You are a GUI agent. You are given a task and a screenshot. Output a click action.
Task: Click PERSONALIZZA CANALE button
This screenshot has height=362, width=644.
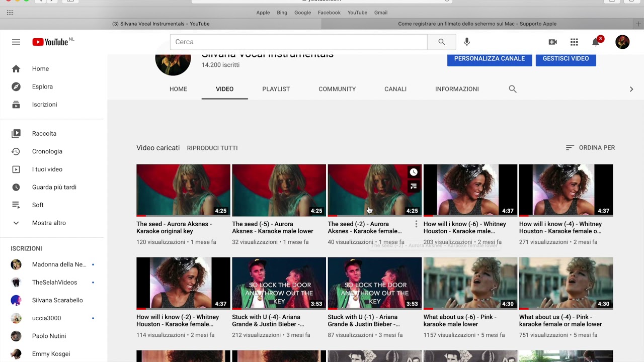(490, 59)
